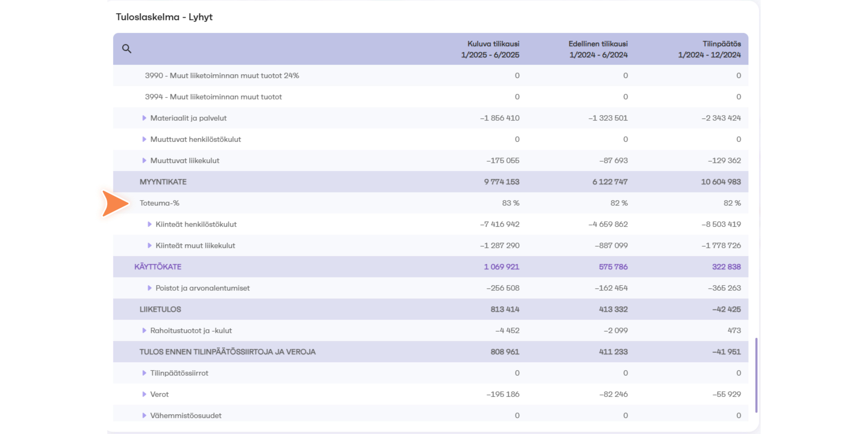Screen dimensions: 868x434
Task: Expand the Muuttuvat liikekulut row
Action: pyautogui.click(x=144, y=160)
